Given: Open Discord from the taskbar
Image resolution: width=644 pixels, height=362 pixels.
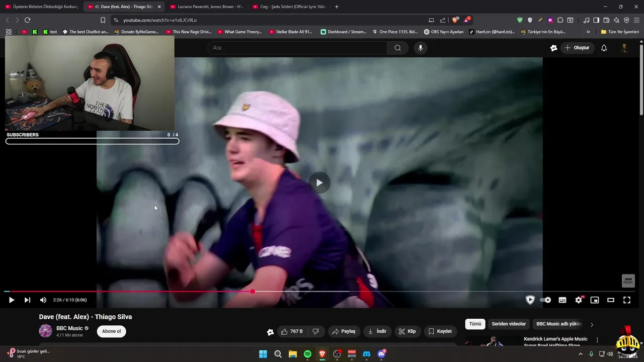Looking at the screenshot, I should [367, 354].
